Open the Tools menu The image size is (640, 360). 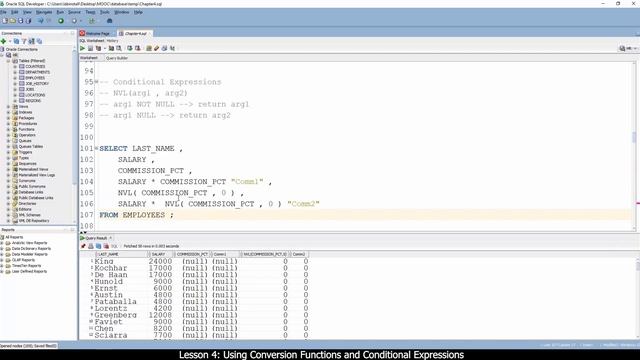click(104, 12)
